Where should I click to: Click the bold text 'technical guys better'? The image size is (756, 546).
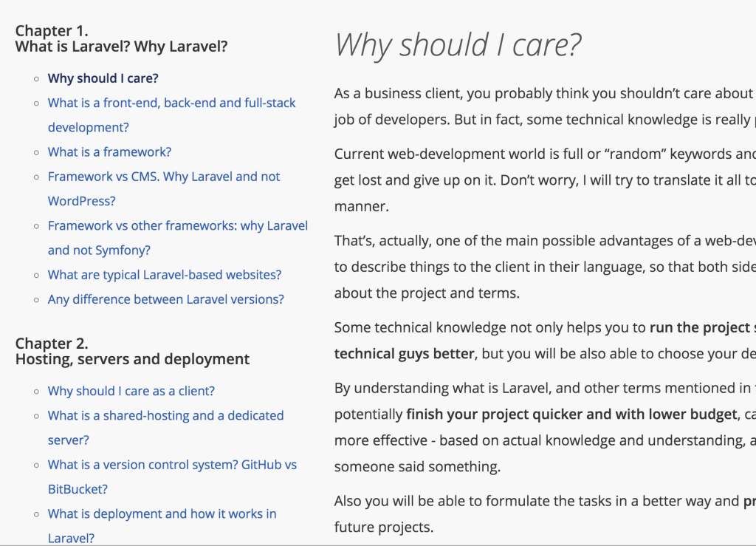pyautogui.click(x=404, y=354)
